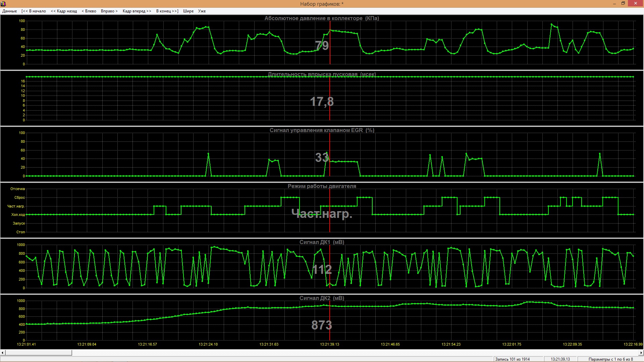Click the Сигнал ДК2 graph title
The height and width of the screenshot is (362, 644).
322,298
